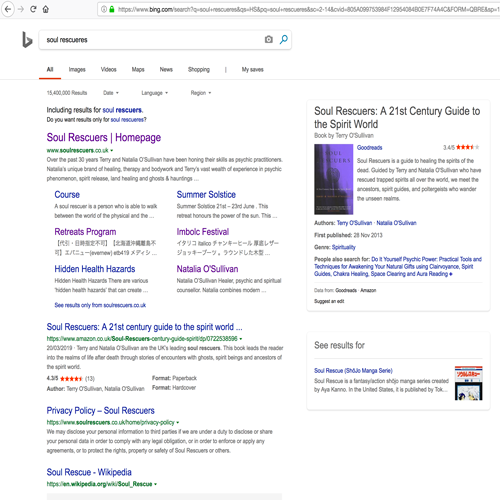Expand dropdown arrow beside amazon.co.uk URL
Screen dimensions: 500x500
(241, 339)
